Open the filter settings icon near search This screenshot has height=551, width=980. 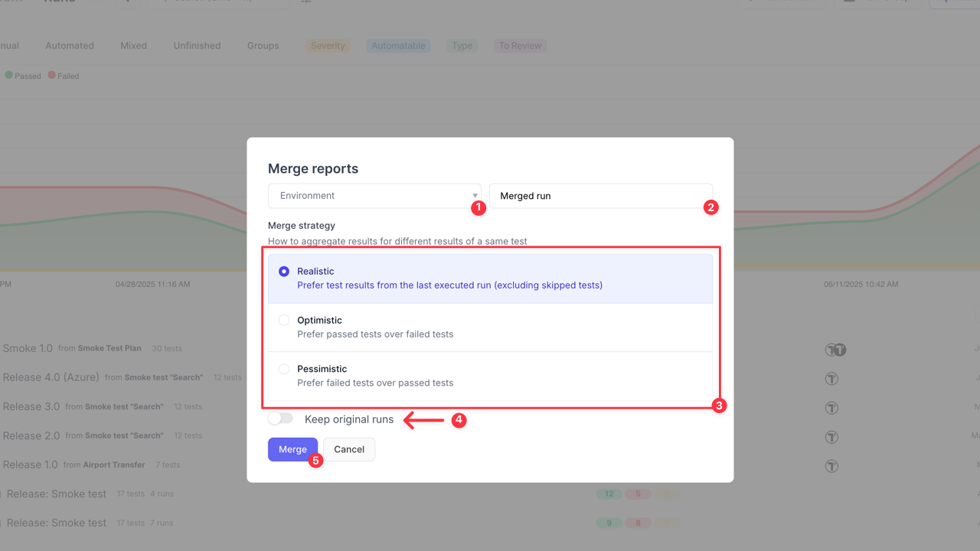click(x=306, y=3)
